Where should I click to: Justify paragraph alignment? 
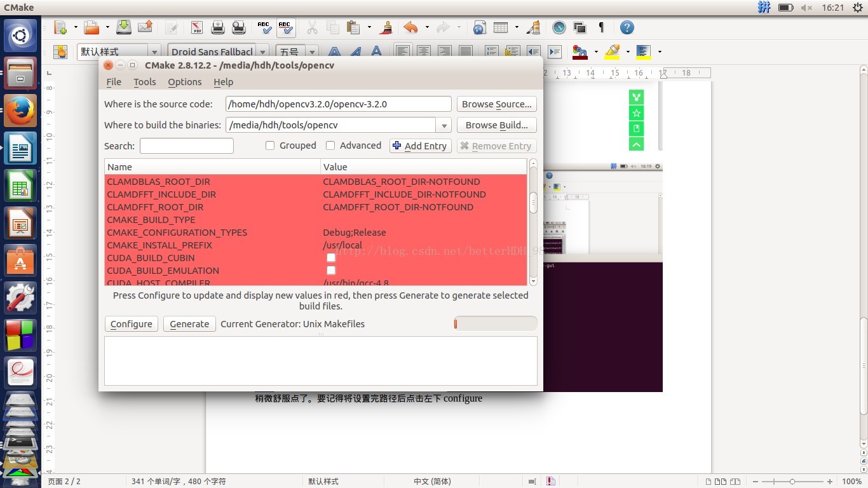tap(466, 51)
